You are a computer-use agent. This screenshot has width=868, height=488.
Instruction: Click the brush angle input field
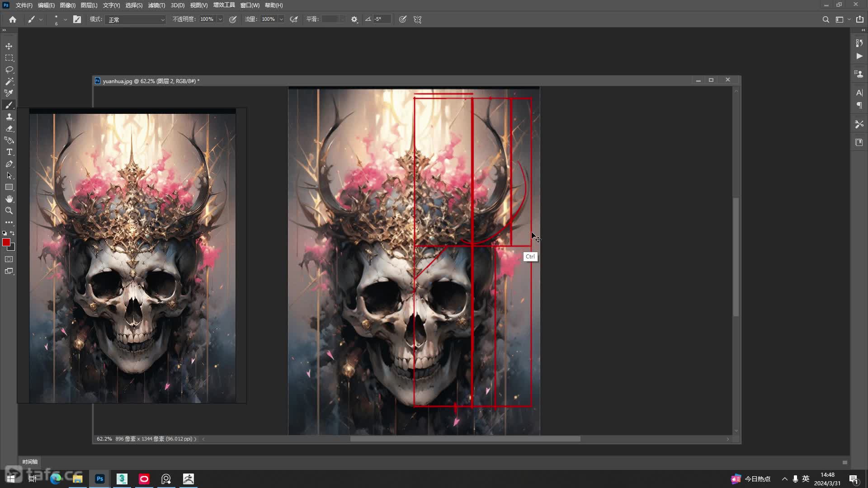pos(382,19)
